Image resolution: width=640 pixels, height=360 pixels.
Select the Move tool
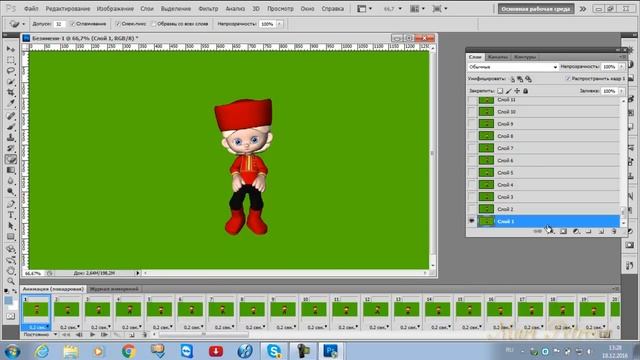[x=11, y=49]
